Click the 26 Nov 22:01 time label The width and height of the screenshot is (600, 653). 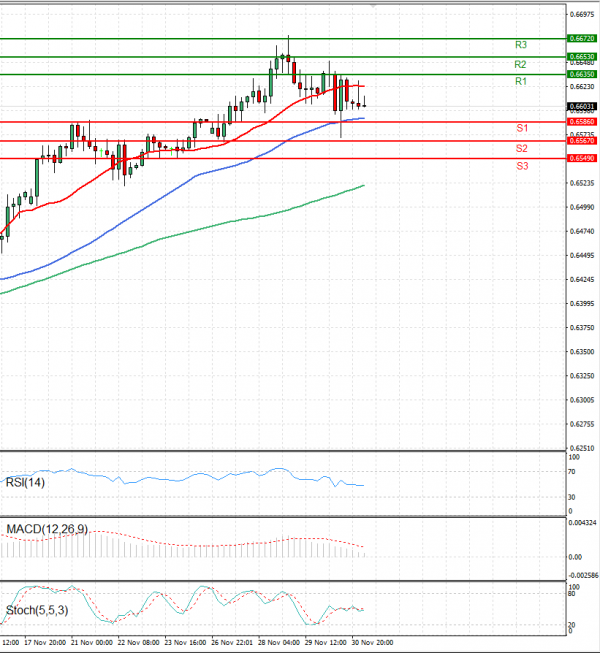[232, 643]
